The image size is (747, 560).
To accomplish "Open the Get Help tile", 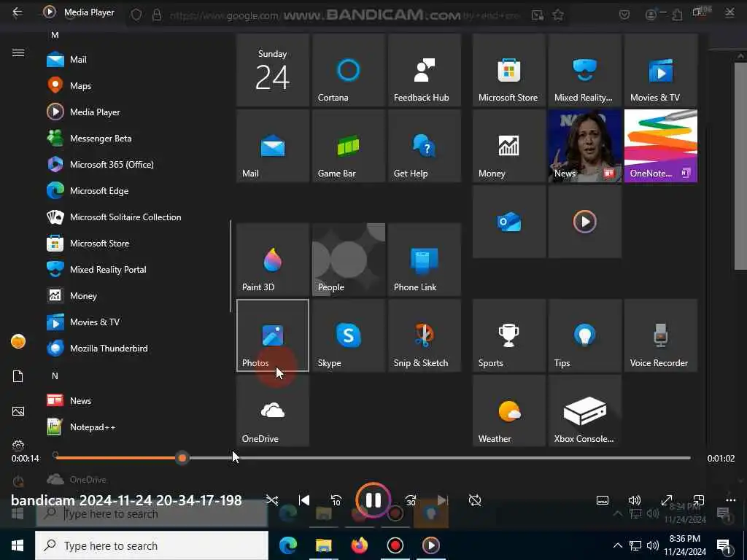I will [424, 146].
